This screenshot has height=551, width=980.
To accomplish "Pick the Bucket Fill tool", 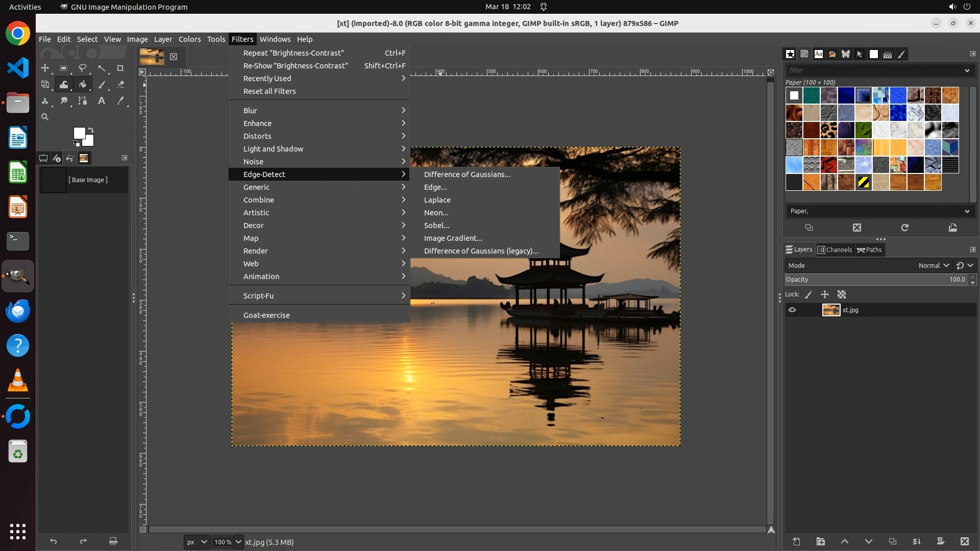I will (83, 85).
